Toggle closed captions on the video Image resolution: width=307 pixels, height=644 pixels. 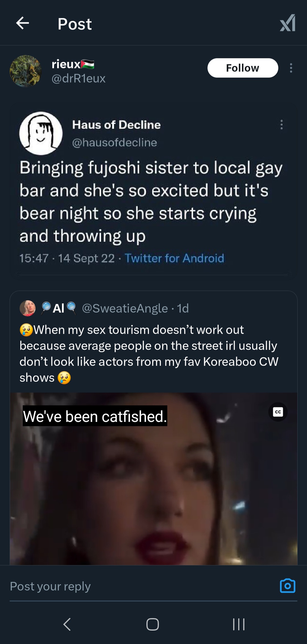click(x=278, y=412)
